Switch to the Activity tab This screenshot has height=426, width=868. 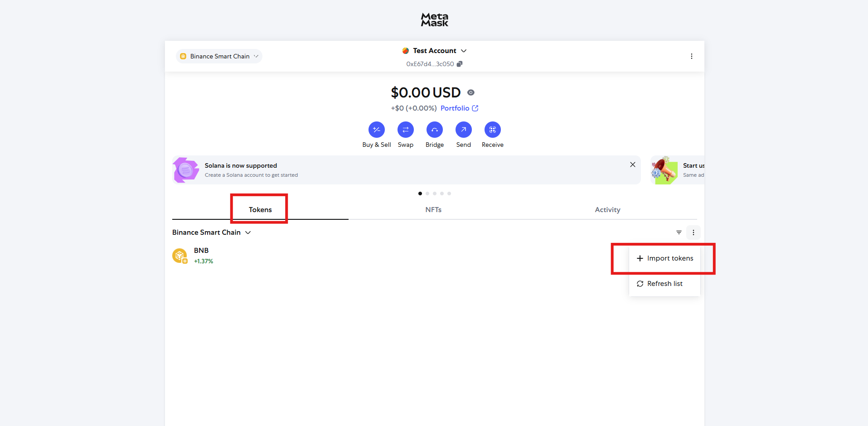(607, 210)
